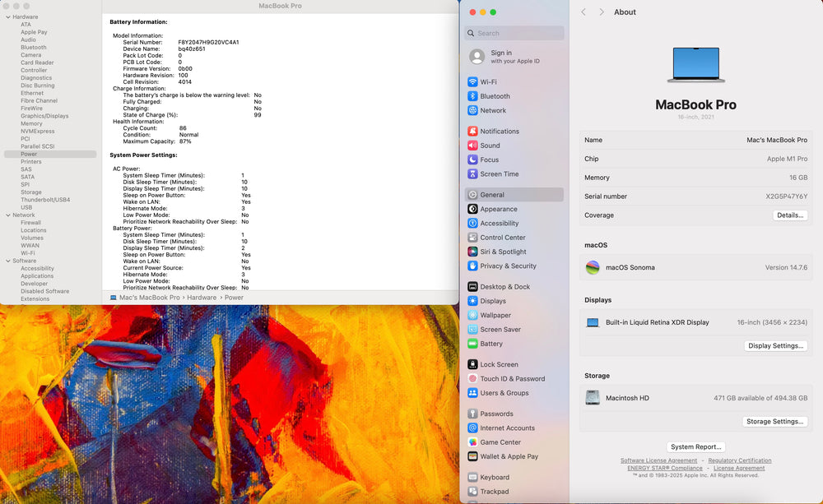
Task: Click the Cycle Count value 86
Action: point(183,128)
